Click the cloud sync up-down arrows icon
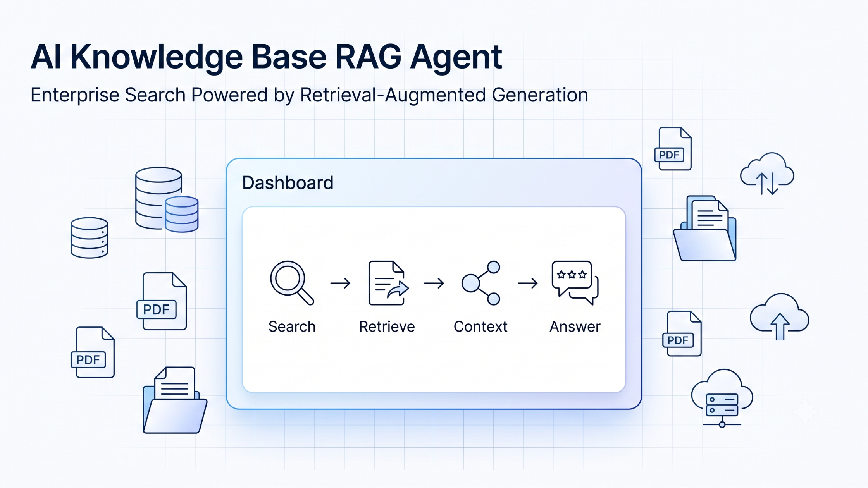 tap(767, 174)
